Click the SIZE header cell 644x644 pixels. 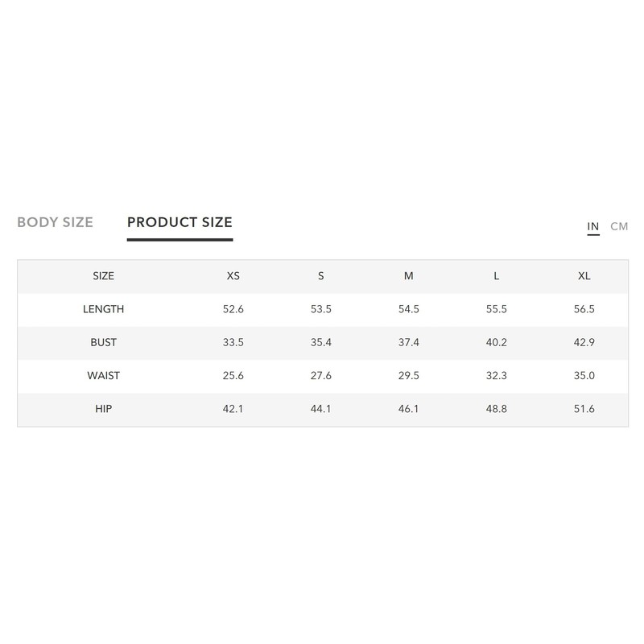coord(103,276)
